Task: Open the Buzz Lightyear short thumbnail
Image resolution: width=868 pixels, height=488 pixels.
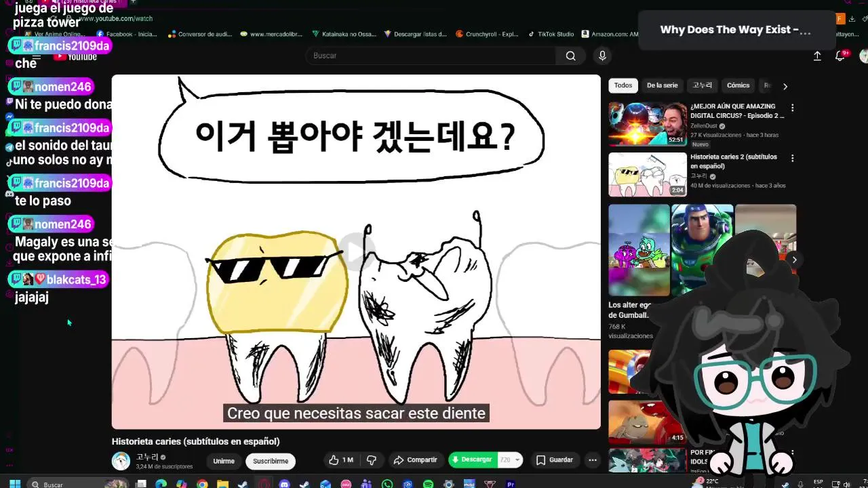Action: point(702,250)
